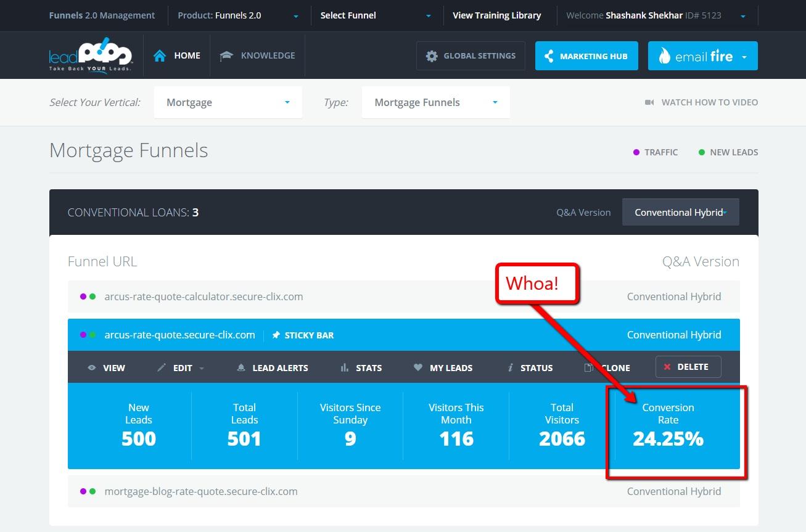Open STATUS for the selected funnel
The image size is (806, 532).
pos(530,367)
